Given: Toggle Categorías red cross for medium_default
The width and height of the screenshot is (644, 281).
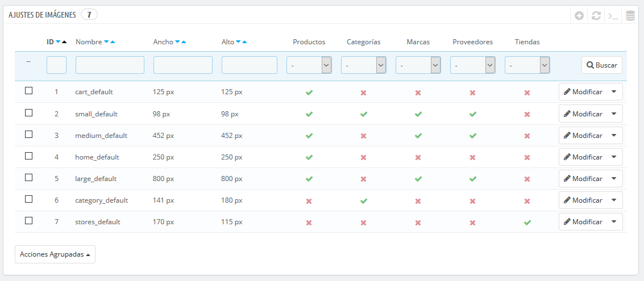Looking at the screenshot, I should (363, 136).
